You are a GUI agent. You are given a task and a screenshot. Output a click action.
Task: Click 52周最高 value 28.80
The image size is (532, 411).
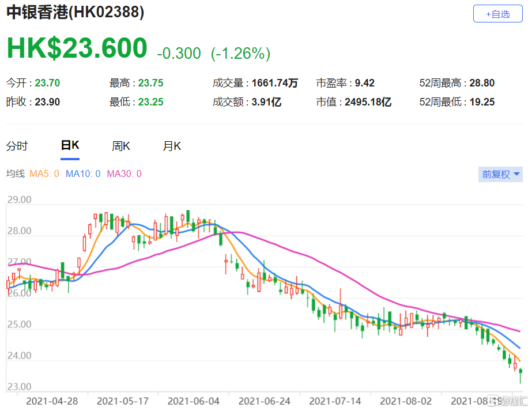482,83
